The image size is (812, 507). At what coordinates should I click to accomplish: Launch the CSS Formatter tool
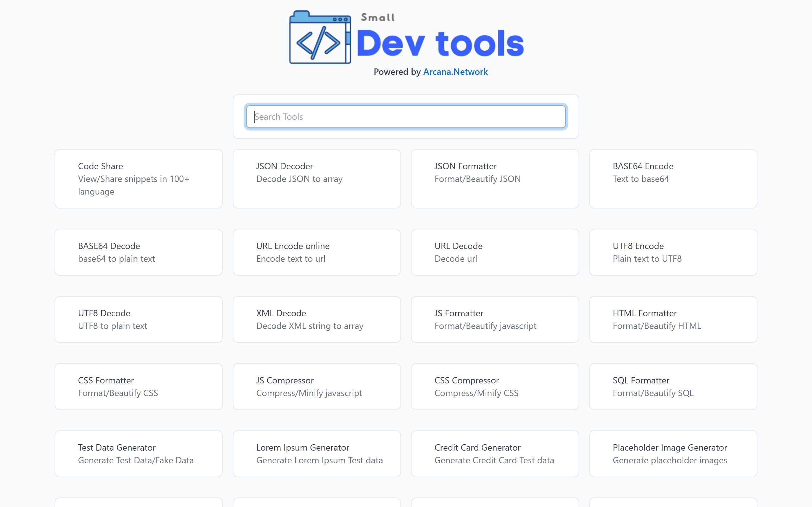pyautogui.click(x=138, y=386)
